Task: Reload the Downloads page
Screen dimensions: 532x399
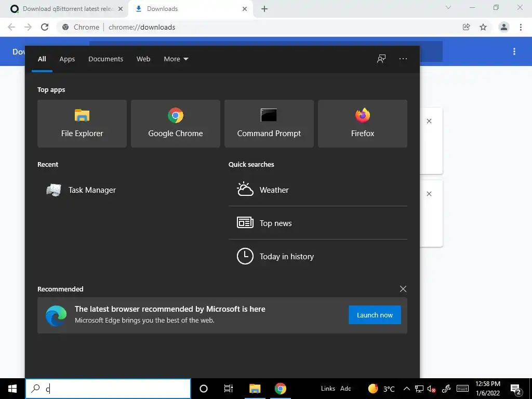Action: coord(45,27)
